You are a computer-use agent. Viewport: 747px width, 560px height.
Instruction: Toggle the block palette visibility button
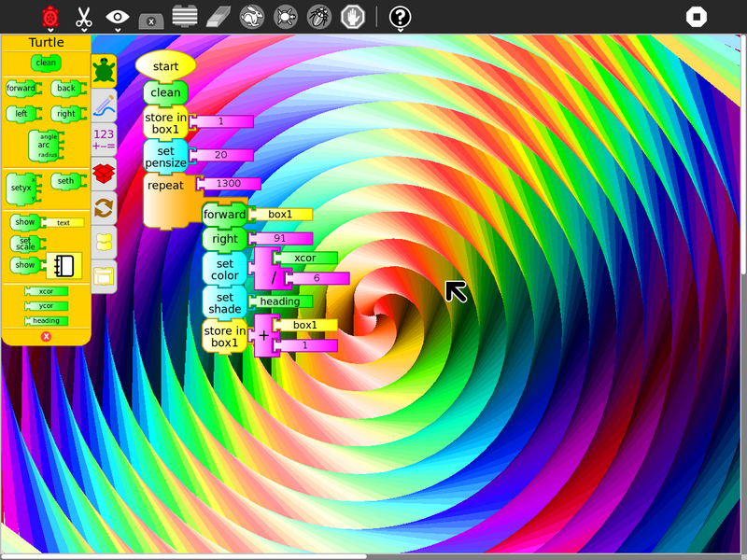(x=185, y=16)
